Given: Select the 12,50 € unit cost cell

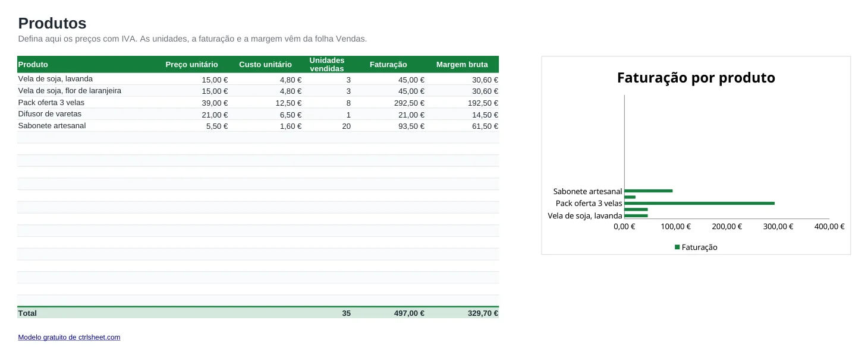Looking at the screenshot, I should point(288,103).
